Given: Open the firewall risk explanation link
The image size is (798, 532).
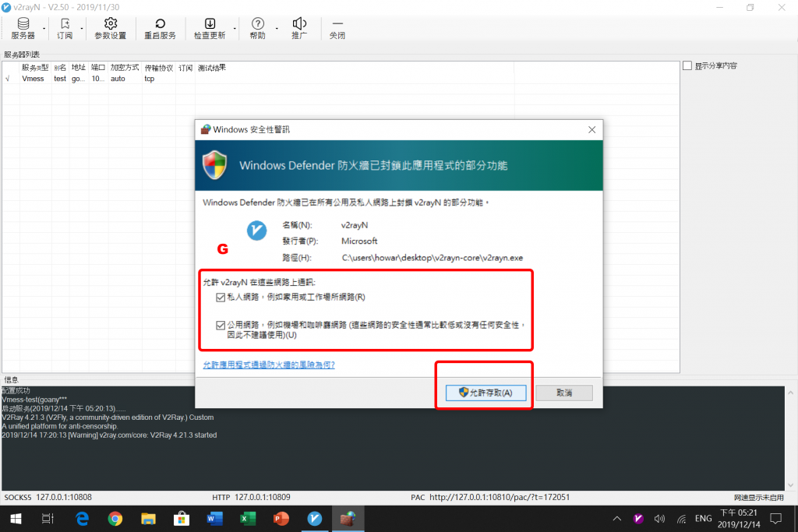Looking at the screenshot, I should [269, 365].
